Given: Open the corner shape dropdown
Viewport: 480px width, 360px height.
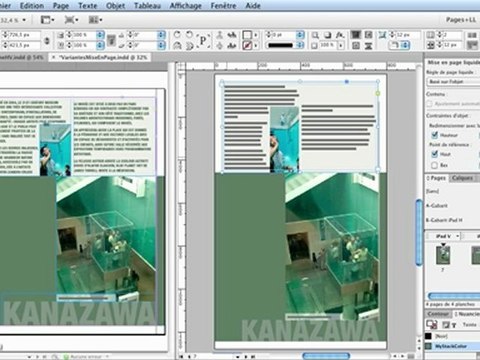Looking at the screenshot, I should tap(405, 45).
